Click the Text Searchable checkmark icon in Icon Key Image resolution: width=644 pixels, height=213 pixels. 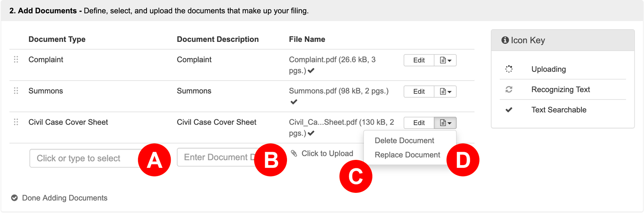509,110
